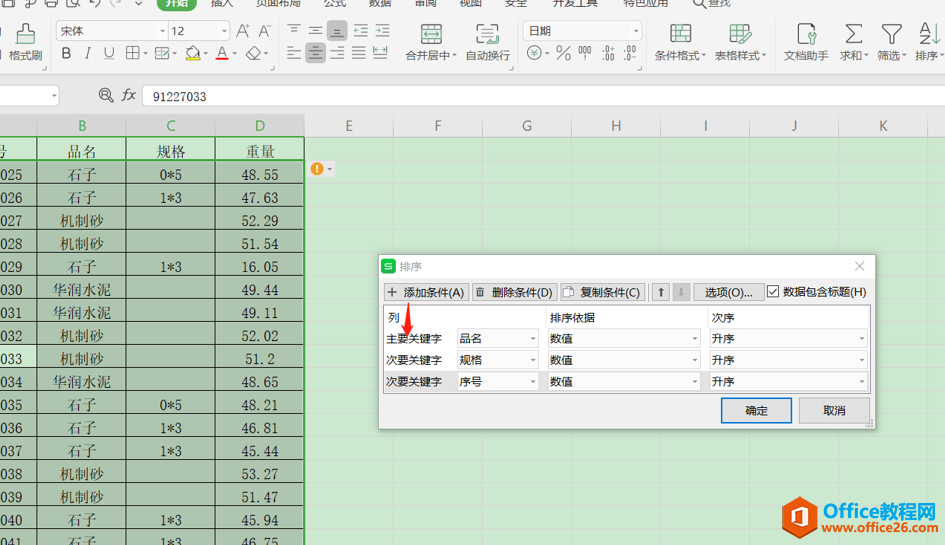The image size is (945, 545).
Task: Click the 确定 button in sort dialog
Action: tap(756, 411)
